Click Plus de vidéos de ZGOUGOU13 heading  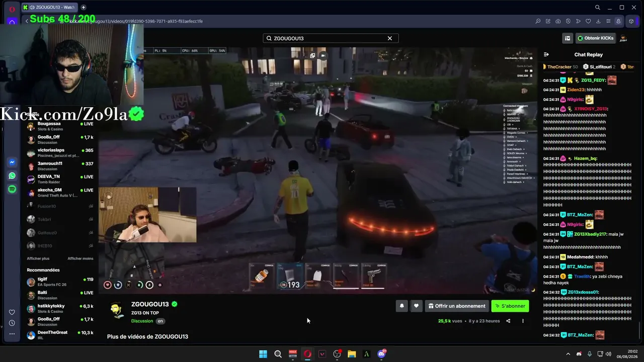tap(147, 336)
